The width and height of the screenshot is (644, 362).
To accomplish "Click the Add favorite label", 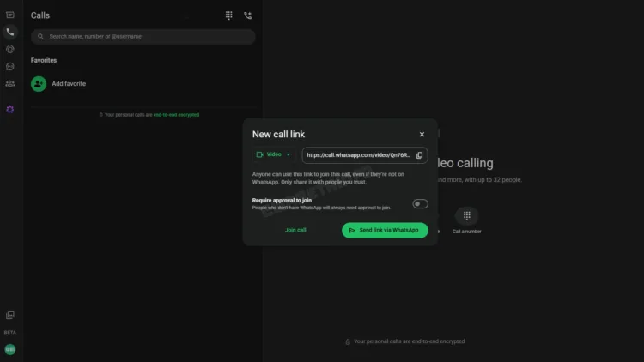I will [x=69, y=84].
